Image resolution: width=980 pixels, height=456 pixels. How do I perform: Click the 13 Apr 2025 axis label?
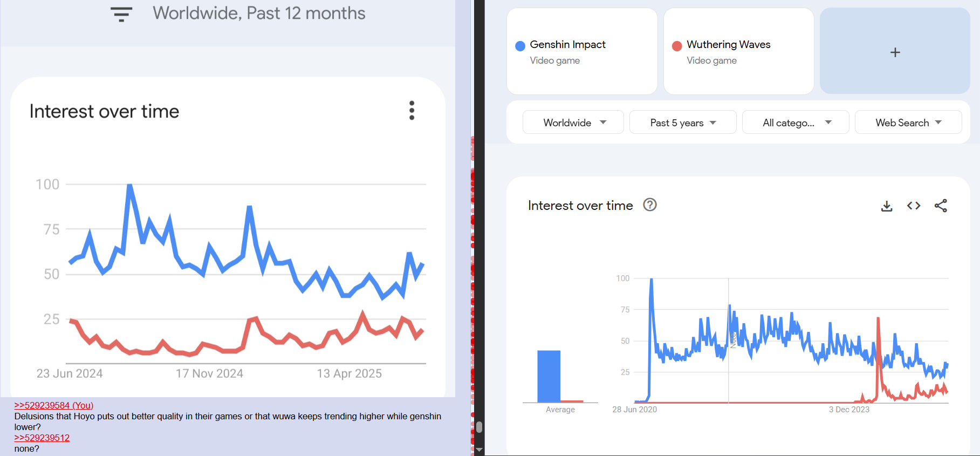[349, 373]
